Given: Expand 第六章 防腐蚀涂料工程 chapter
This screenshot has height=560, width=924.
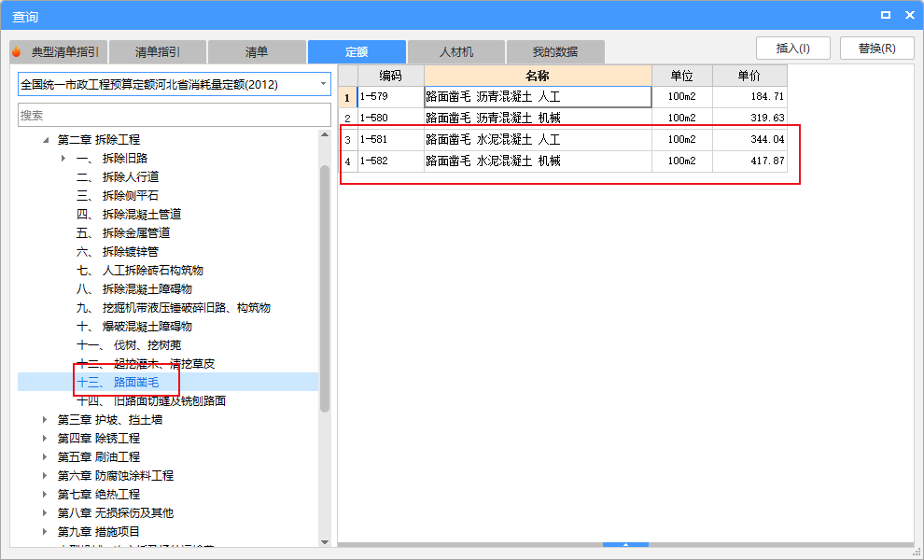Looking at the screenshot, I should tap(45, 476).
